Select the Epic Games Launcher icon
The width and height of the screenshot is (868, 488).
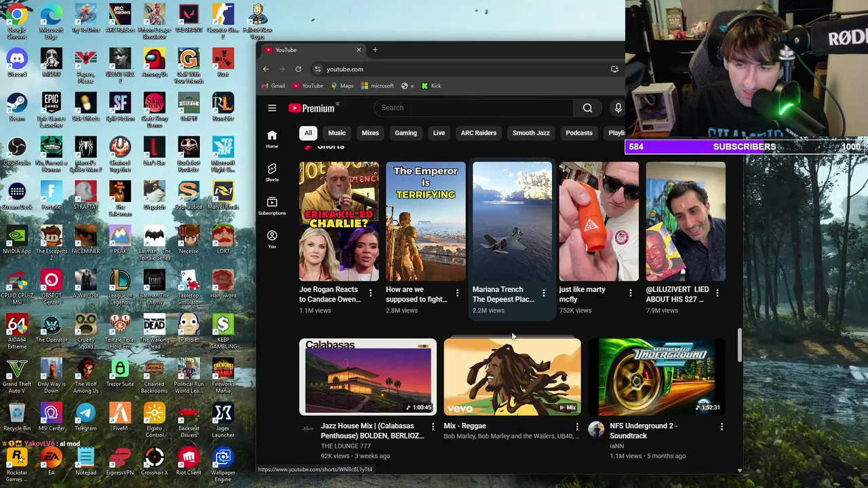52,110
